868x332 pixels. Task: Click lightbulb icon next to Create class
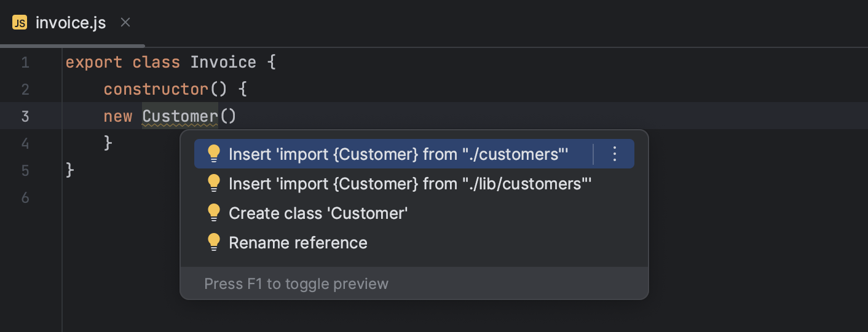[214, 213]
